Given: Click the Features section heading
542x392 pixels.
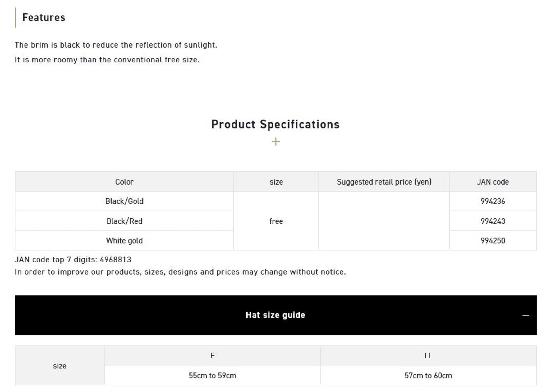Looking at the screenshot, I should (44, 17).
